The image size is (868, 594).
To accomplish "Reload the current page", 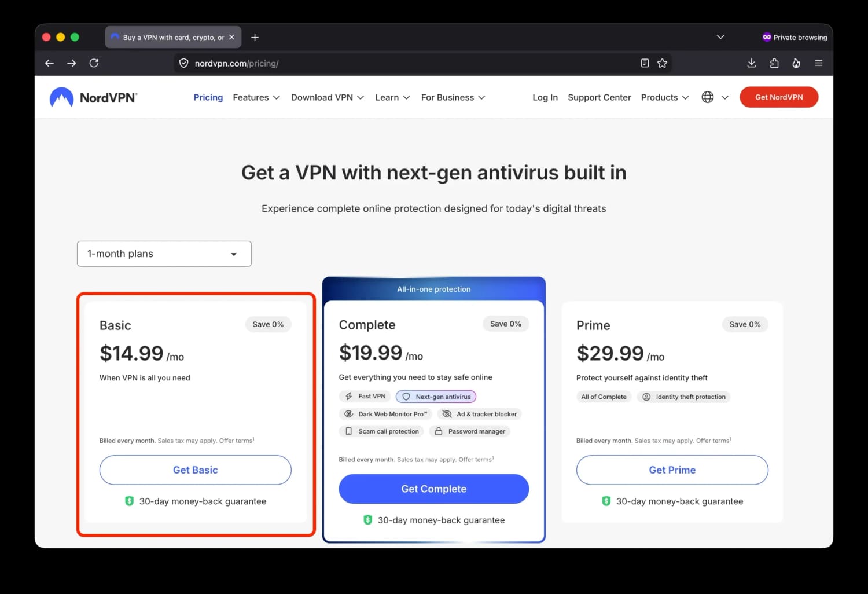I will [x=94, y=63].
